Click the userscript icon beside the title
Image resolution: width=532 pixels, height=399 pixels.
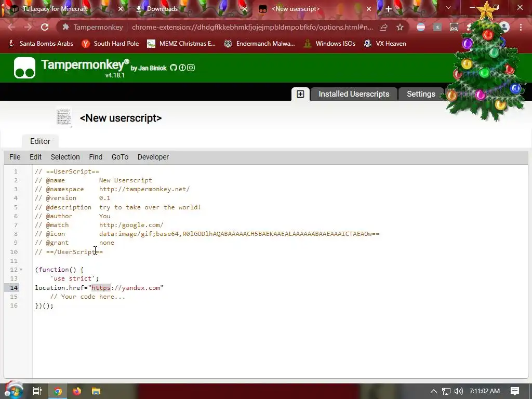coord(64,117)
